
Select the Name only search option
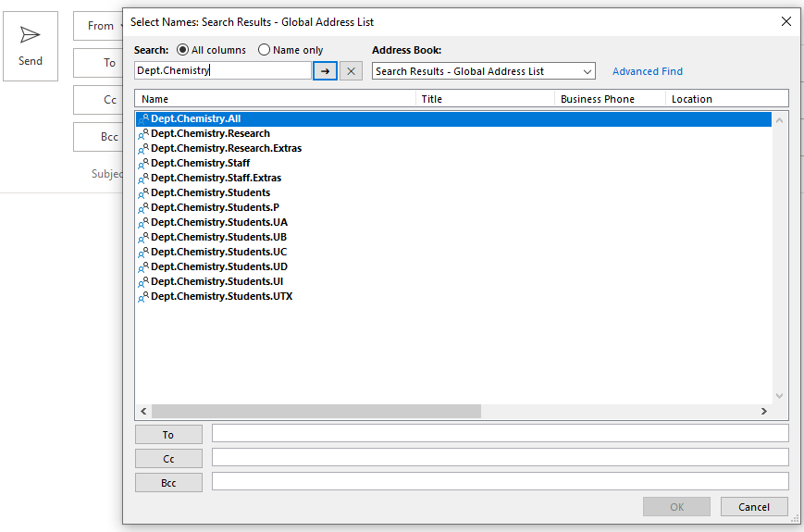[265, 50]
